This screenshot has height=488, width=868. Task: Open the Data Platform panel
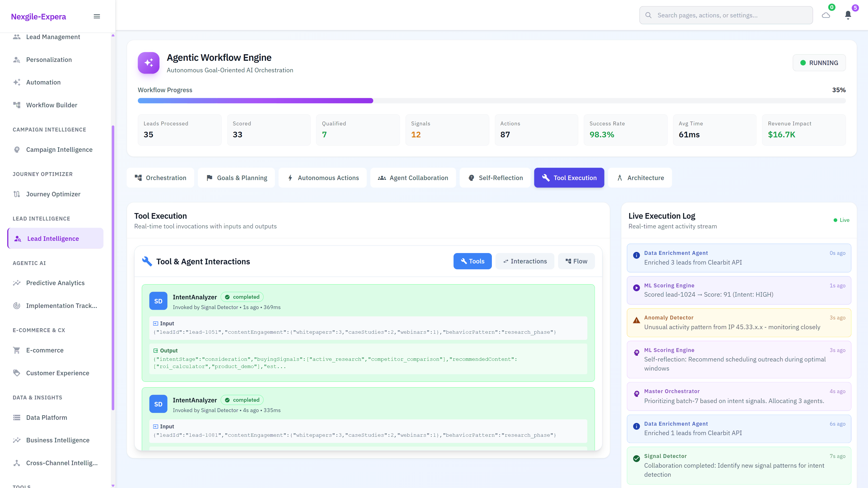pyautogui.click(x=46, y=417)
